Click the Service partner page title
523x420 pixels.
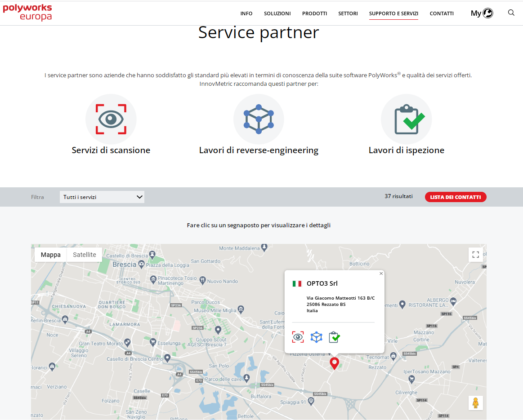pos(259,33)
